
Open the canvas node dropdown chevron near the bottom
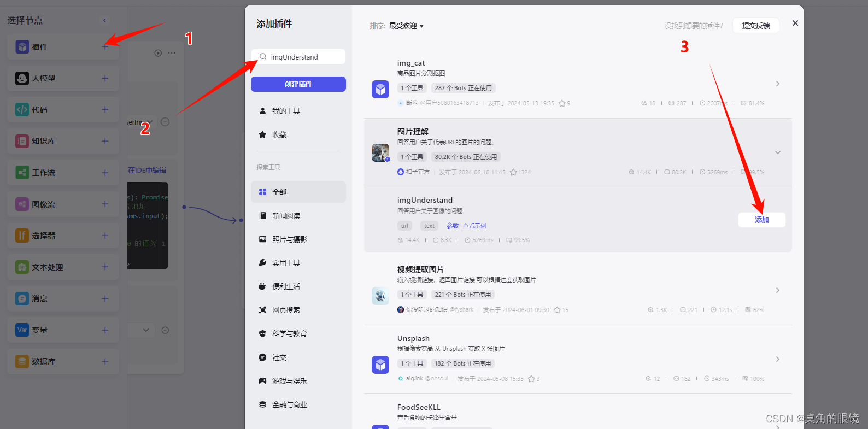click(145, 330)
